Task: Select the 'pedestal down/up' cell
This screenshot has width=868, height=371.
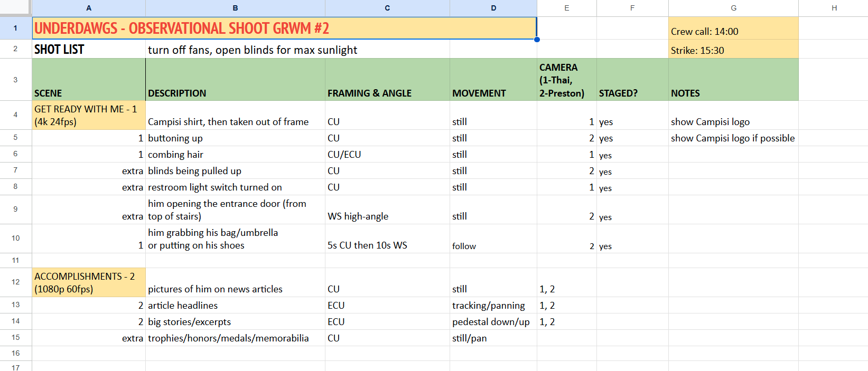Action: 493,321
